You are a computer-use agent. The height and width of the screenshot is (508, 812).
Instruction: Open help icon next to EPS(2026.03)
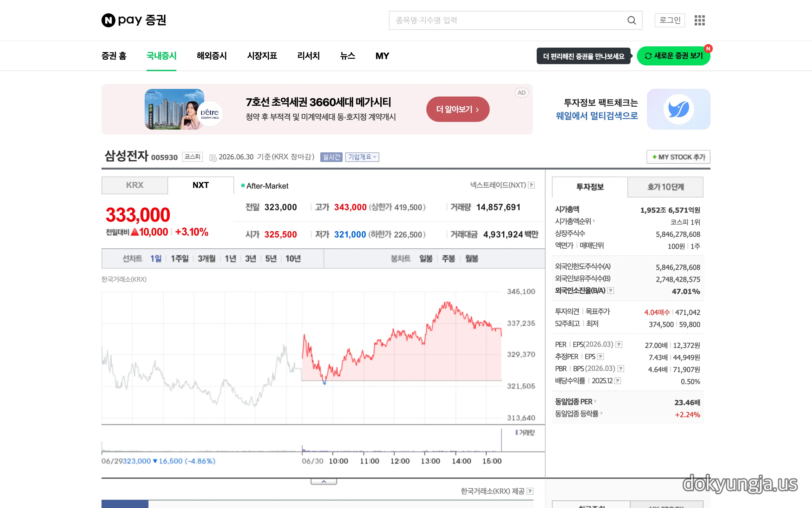tap(619, 345)
